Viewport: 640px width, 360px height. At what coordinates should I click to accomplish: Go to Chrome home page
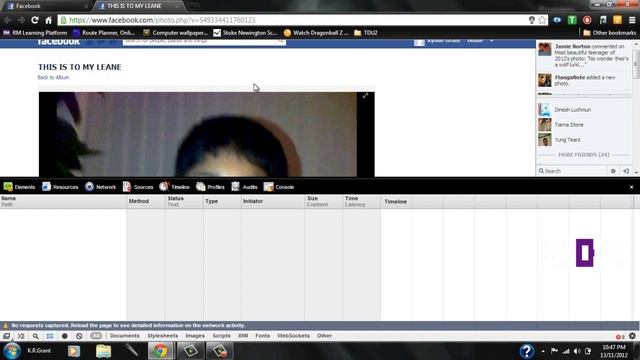[x=49, y=20]
